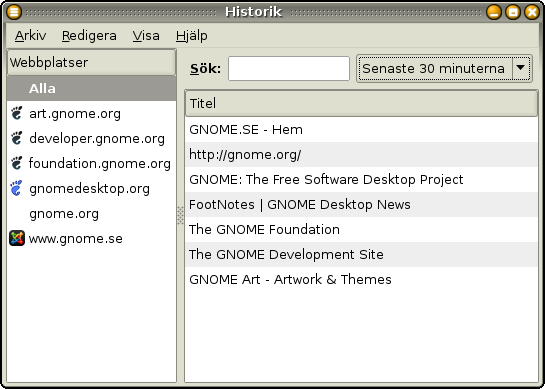Click the blue gnomedesktop.org foot icon
545x389 pixels.
(x=16, y=188)
